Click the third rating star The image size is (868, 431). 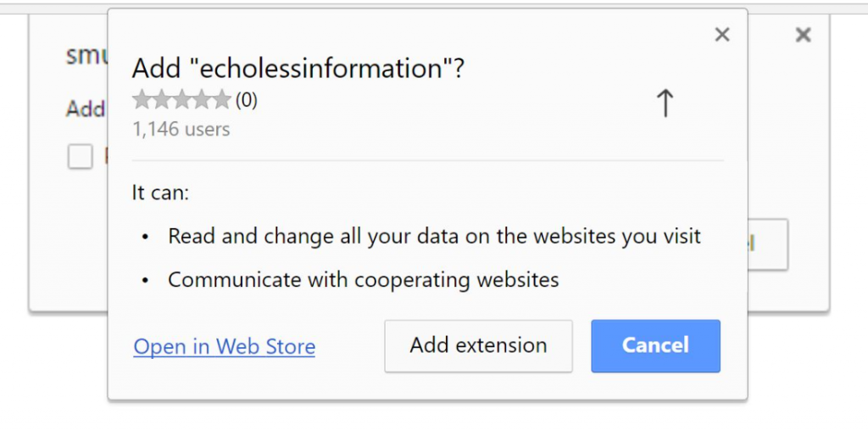point(181,101)
